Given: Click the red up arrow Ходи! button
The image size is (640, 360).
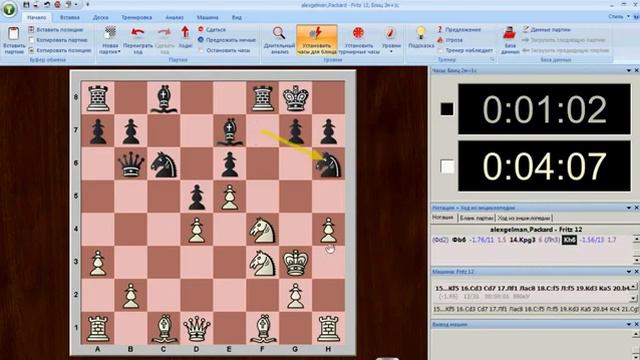Looking at the screenshot, I should click(x=185, y=38).
